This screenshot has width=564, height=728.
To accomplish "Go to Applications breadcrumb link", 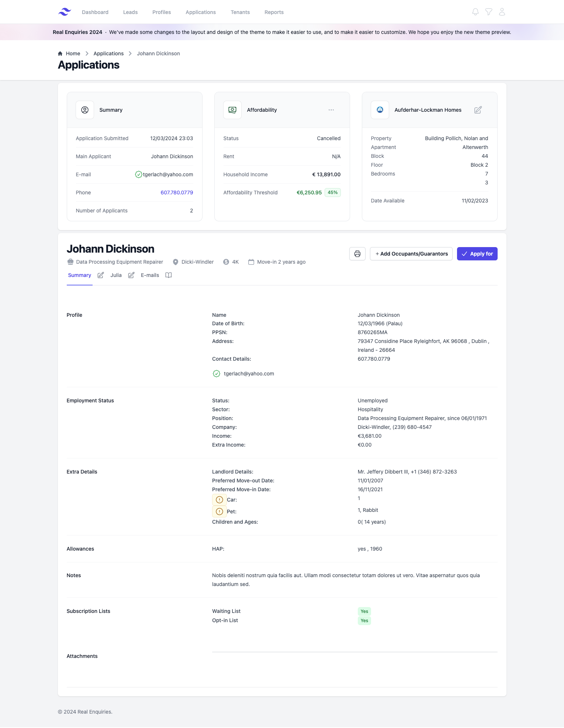I will (x=108, y=53).
